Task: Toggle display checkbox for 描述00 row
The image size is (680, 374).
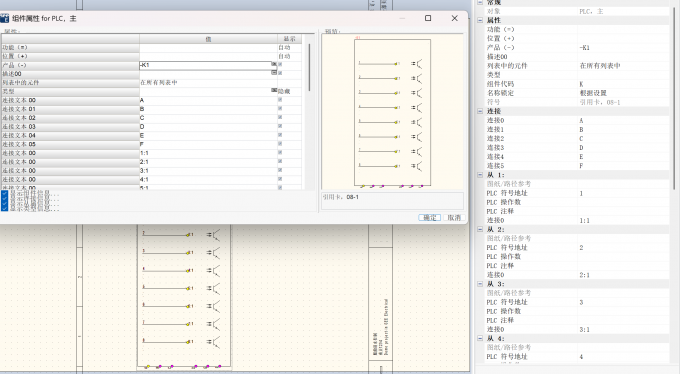Action: [x=280, y=73]
